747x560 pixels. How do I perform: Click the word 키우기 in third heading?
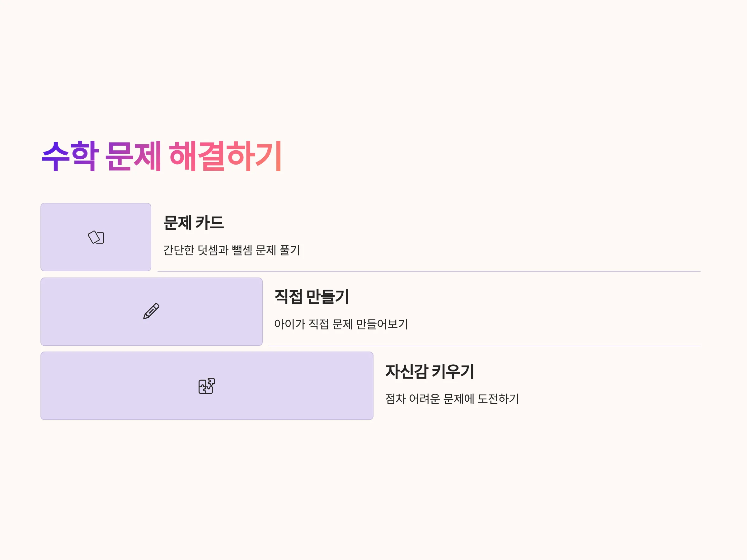(x=453, y=371)
